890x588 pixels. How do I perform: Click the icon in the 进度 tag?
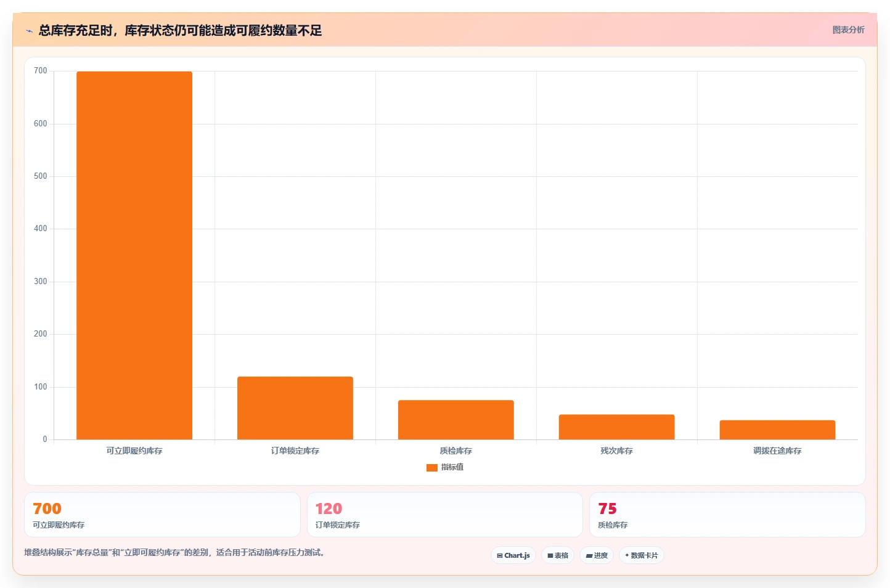589,555
